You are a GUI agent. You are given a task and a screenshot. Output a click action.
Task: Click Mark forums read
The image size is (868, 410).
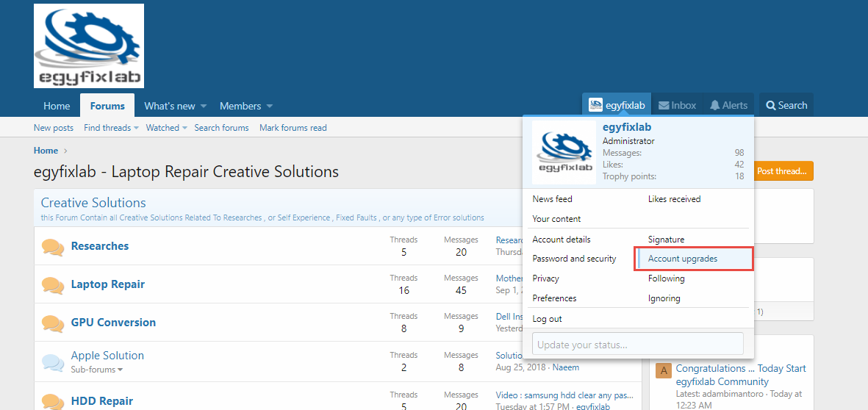pos(293,128)
